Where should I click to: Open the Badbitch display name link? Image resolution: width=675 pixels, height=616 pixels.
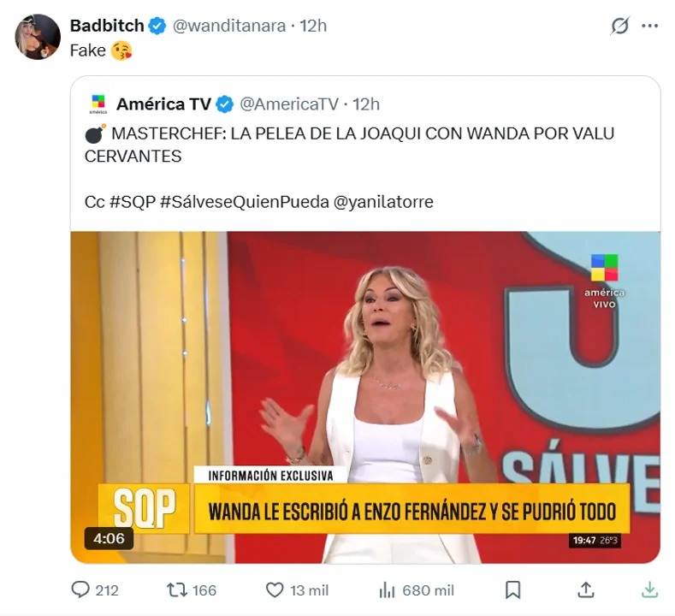(107, 26)
